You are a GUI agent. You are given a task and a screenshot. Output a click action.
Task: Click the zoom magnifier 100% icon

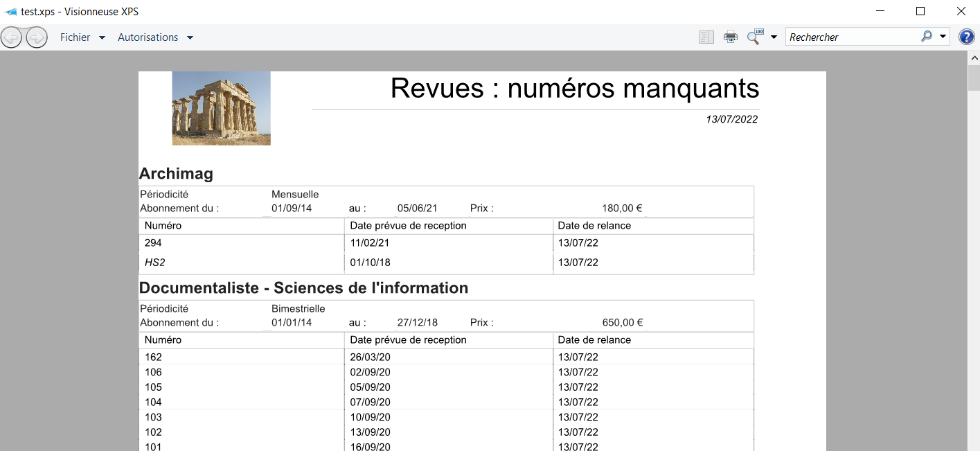pos(754,37)
